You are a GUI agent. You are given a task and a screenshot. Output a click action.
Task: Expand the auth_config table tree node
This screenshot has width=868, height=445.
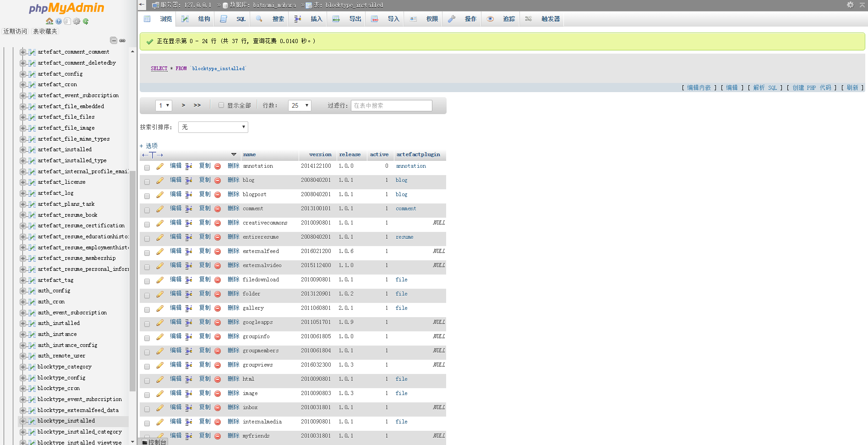click(22, 291)
